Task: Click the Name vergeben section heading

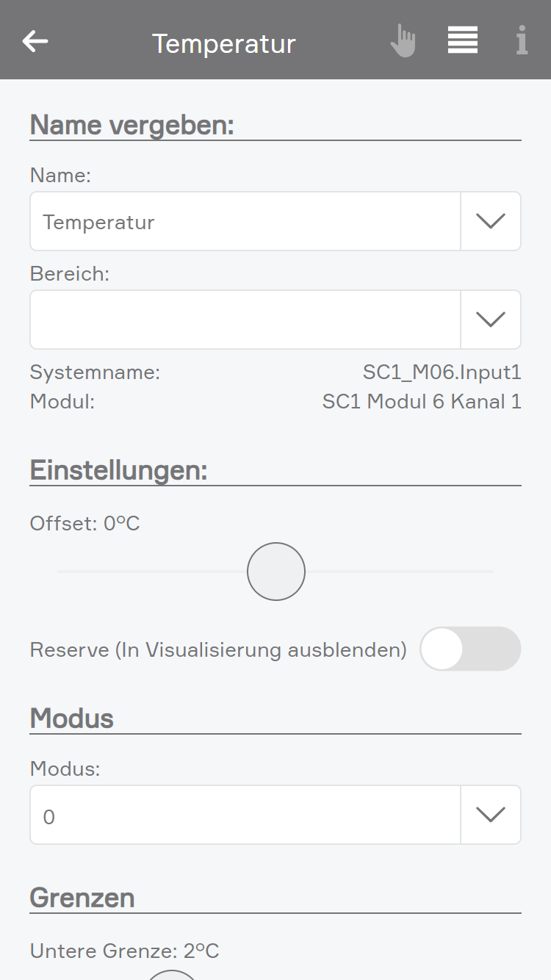Action: (x=132, y=125)
